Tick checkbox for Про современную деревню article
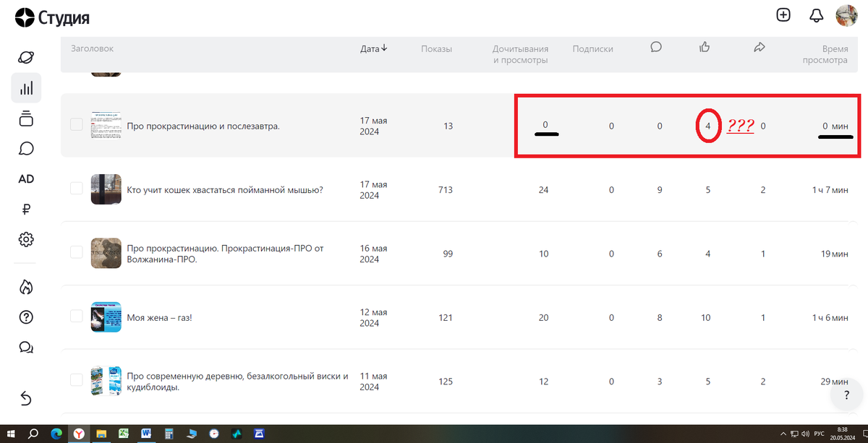This screenshot has height=443, width=868. pos(76,379)
